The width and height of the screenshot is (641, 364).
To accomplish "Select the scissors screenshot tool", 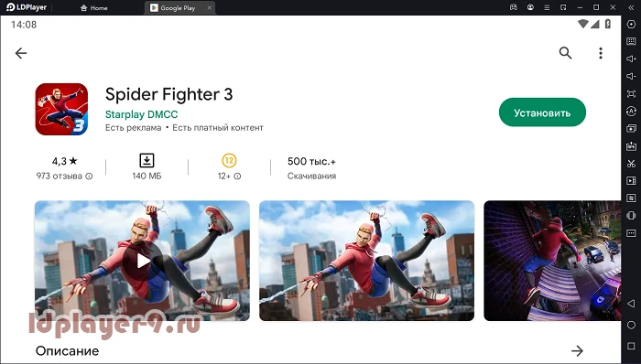I will [631, 164].
